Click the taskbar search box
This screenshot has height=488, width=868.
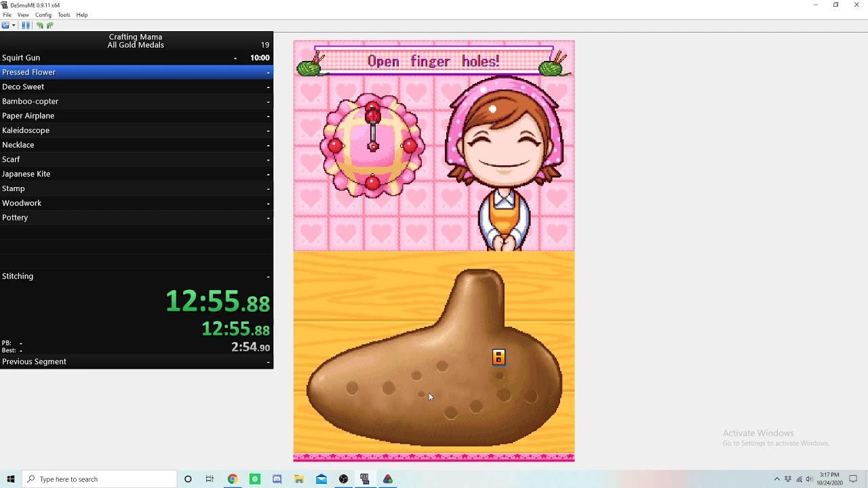99,479
